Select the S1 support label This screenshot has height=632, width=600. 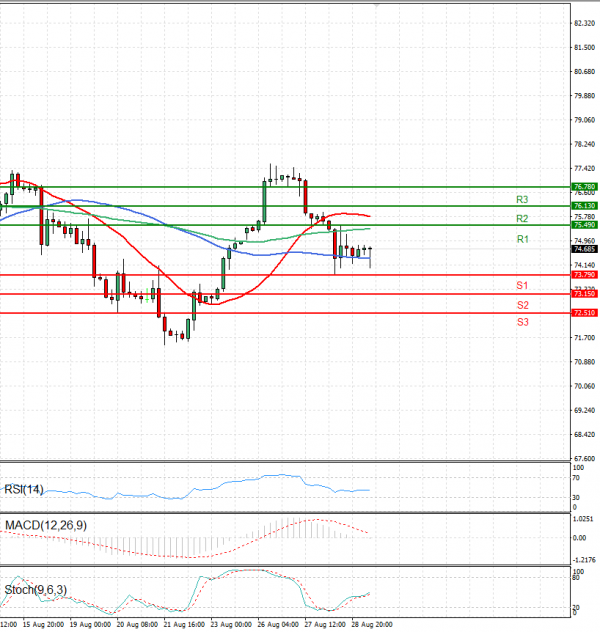[522, 285]
